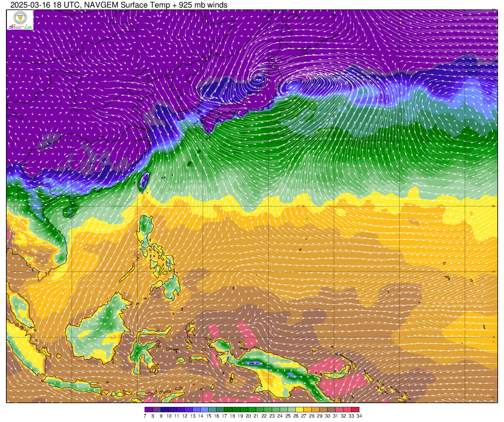The height and width of the screenshot is (422, 504).
Task: Click the 10 latitude label on right edge
Action: coord(494,271)
